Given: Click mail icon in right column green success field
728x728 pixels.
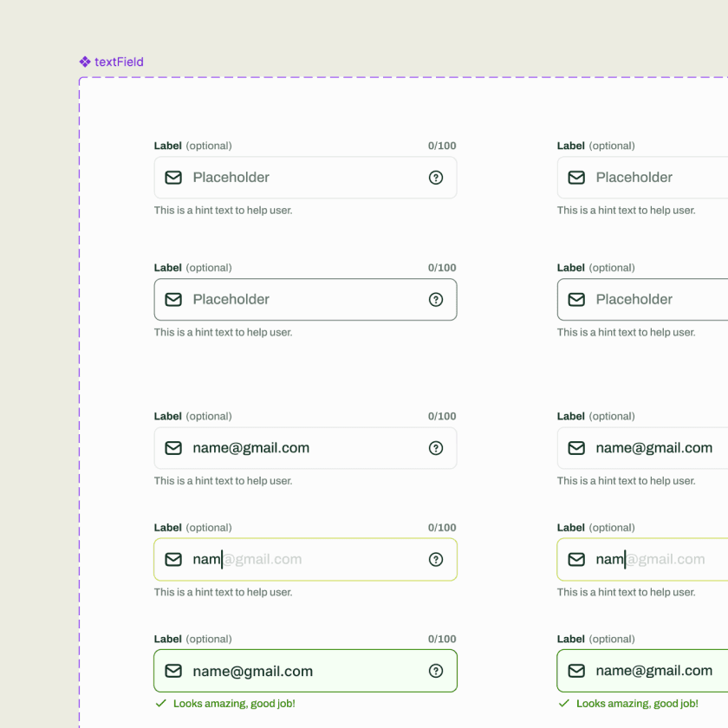Looking at the screenshot, I should click(576, 671).
